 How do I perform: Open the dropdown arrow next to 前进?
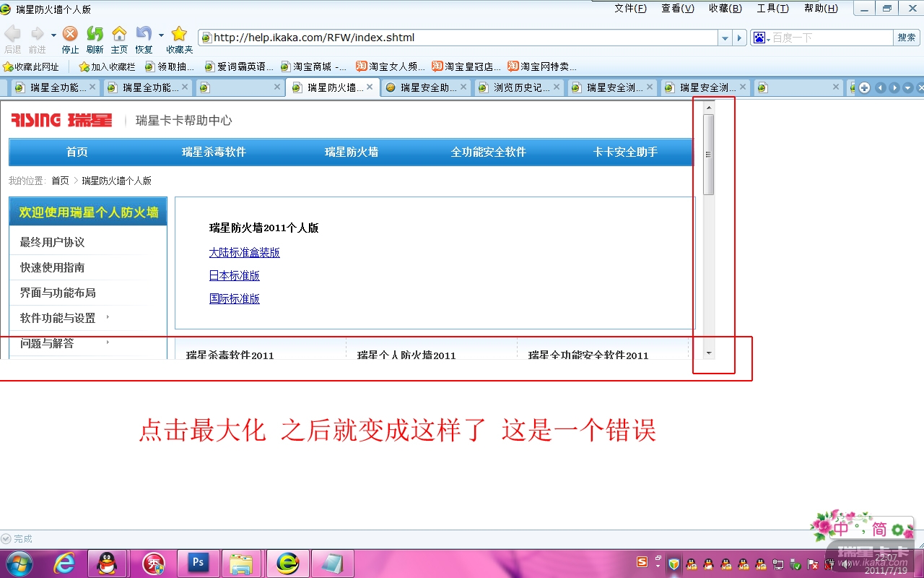coord(53,35)
